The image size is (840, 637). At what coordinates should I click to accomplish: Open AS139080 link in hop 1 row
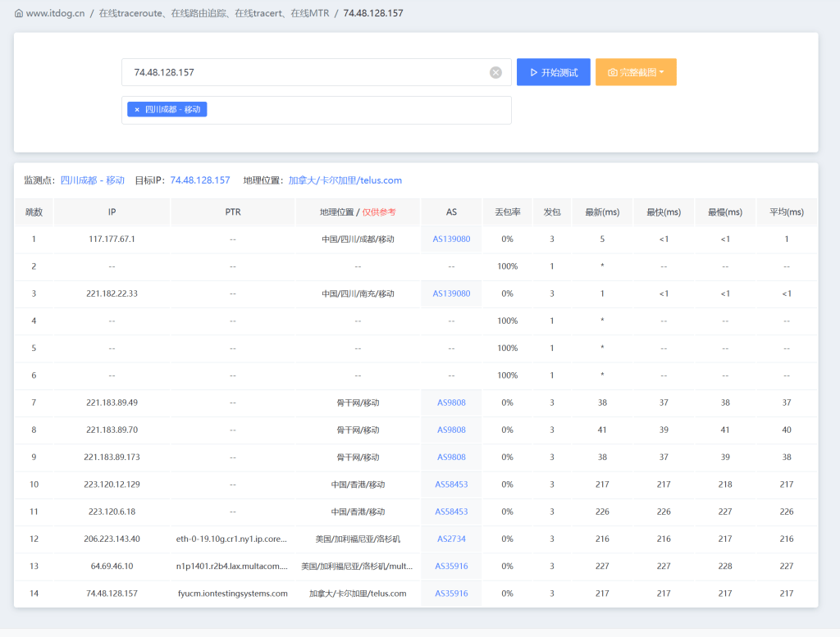(452, 239)
